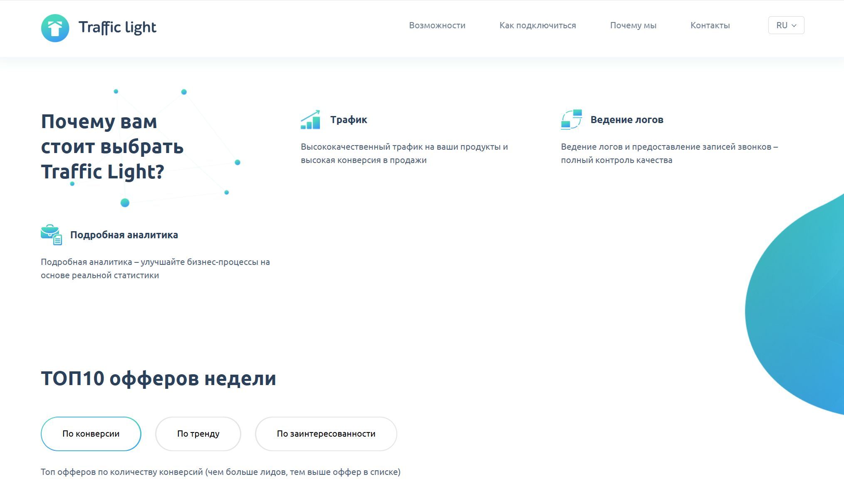Click the Трафик feature heading
Viewport: 844px width, 504px height.
[349, 120]
